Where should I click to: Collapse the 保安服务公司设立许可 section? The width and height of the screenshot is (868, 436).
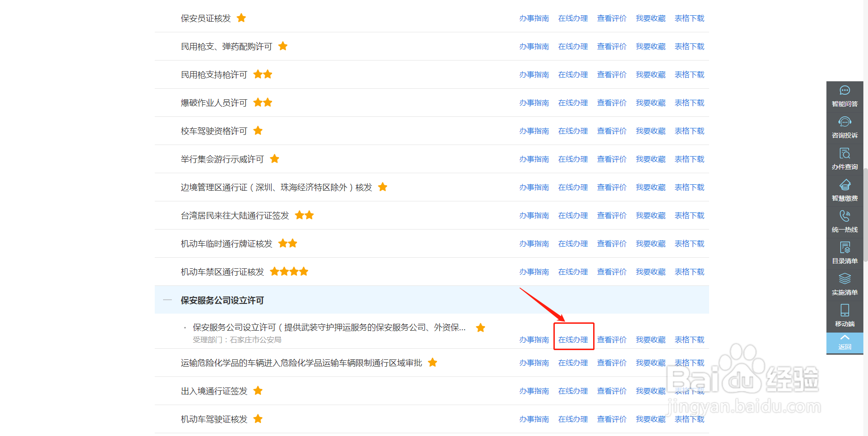(x=167, y=300)
